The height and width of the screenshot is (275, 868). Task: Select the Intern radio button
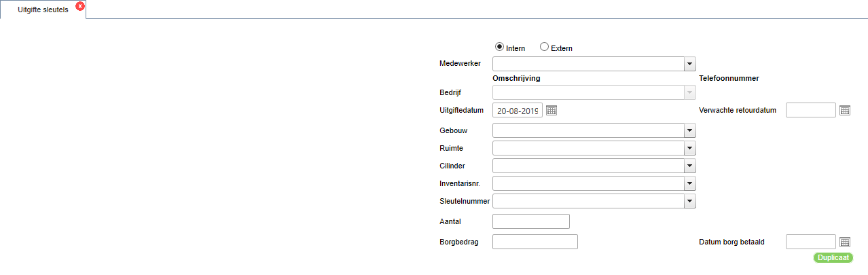click(x=500, y=47)
